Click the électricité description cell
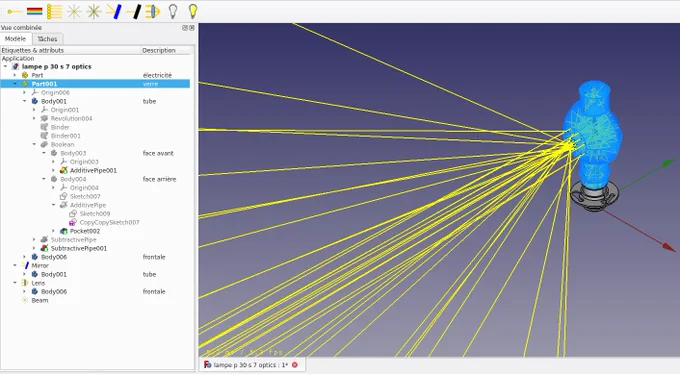Image resolution: width=680 pixels, height=374 pixels. [157, 75]
